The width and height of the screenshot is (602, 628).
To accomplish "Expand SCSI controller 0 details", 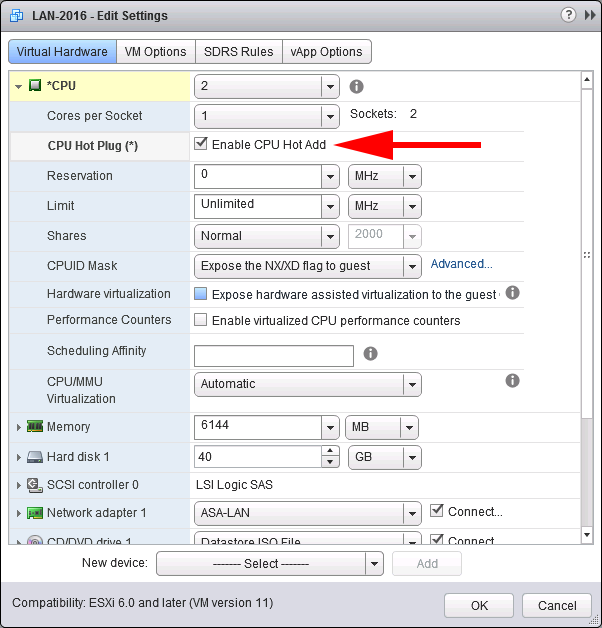I will (x=18, y=485).
